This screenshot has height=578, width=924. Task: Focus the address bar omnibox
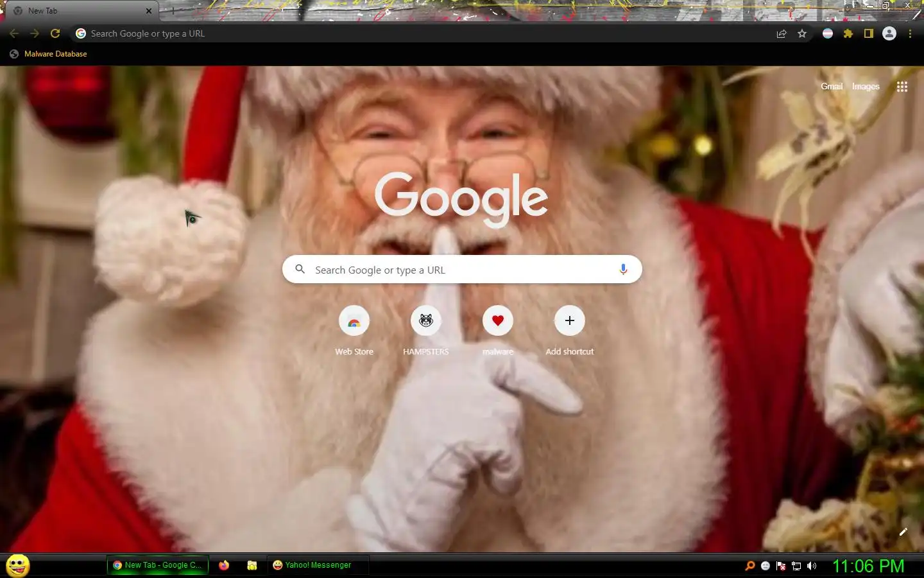coord(424,33)
